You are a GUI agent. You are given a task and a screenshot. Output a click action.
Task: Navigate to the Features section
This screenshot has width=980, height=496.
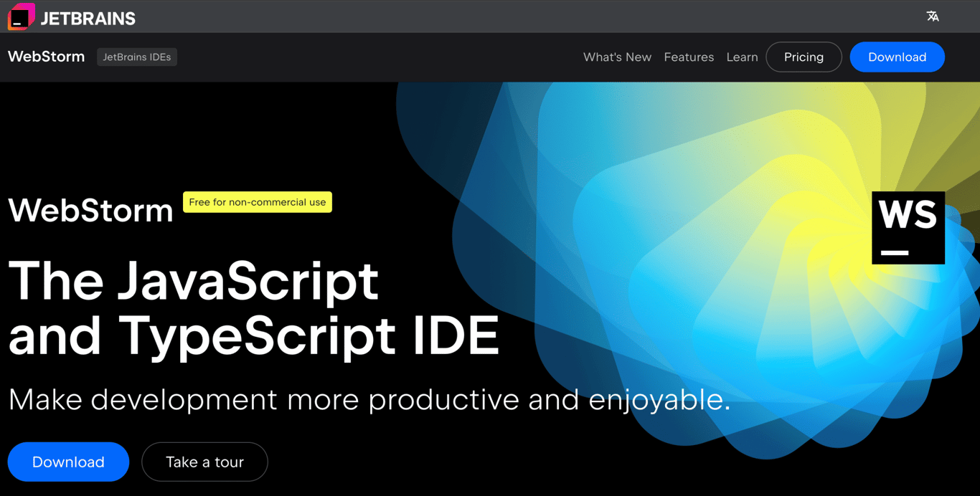coord(689,57)
